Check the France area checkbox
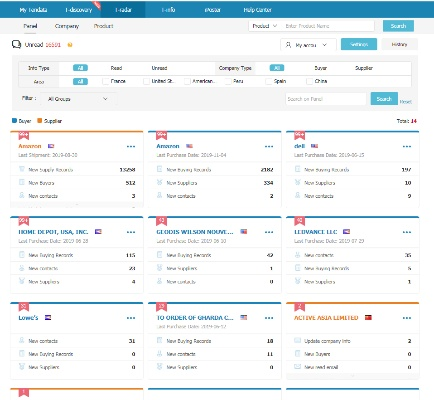The width and height of the screenshot is (434, 400). 106,81
